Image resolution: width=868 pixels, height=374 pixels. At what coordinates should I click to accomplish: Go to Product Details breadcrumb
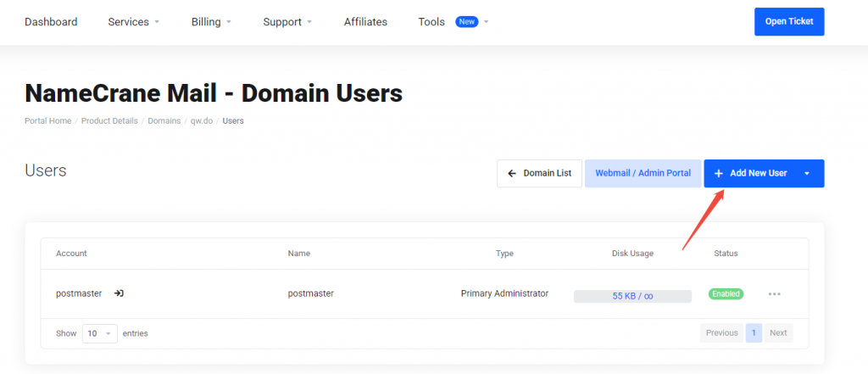(x=109, y=121)
